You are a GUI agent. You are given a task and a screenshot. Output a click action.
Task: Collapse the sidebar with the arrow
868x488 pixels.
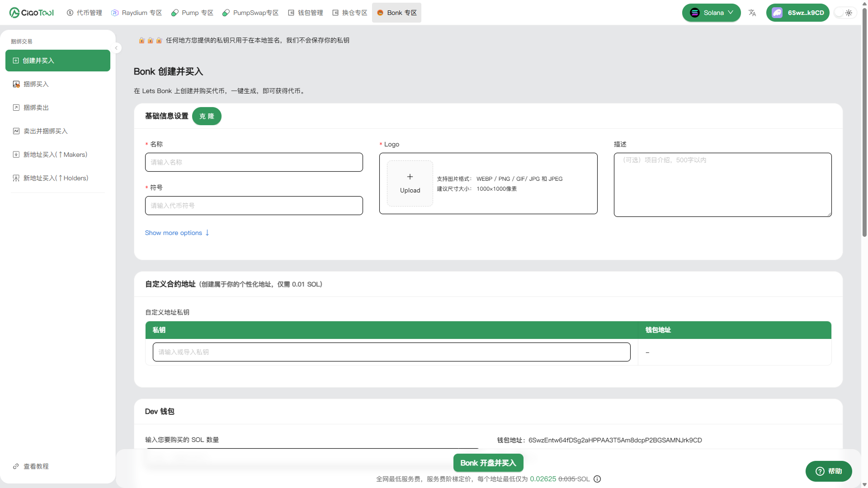pos(116,48)
